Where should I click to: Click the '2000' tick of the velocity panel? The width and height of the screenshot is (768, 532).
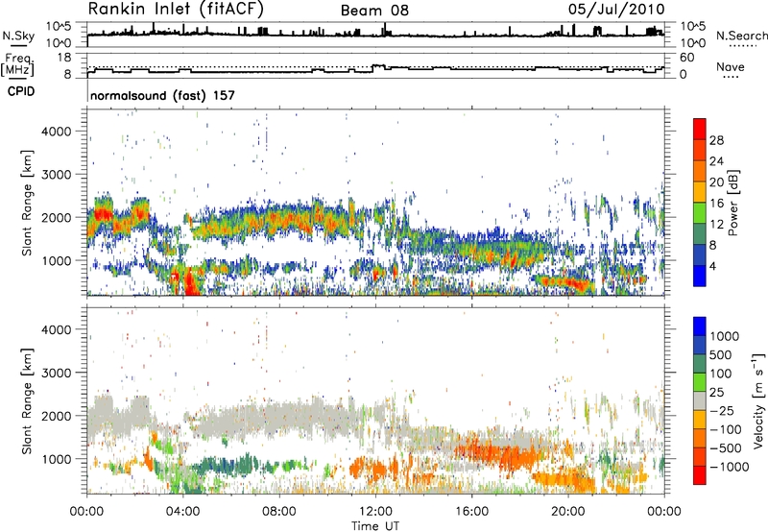(x=56, y=416)
